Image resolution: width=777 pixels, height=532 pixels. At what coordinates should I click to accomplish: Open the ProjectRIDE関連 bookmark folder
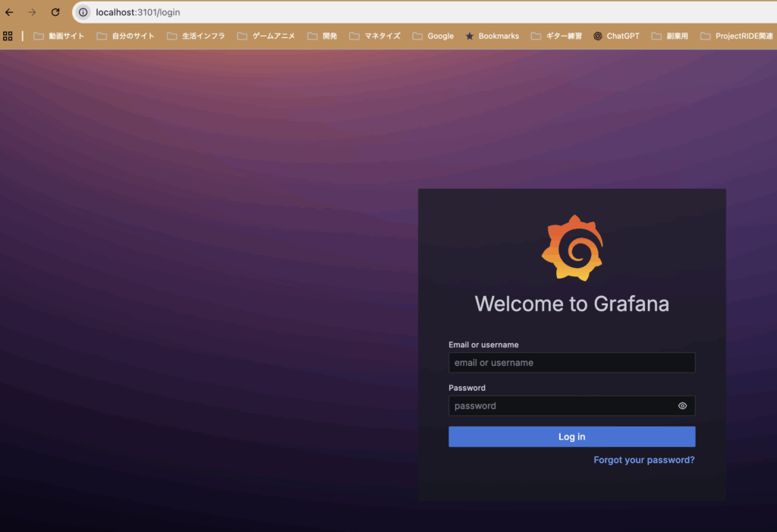coord(736,36)
